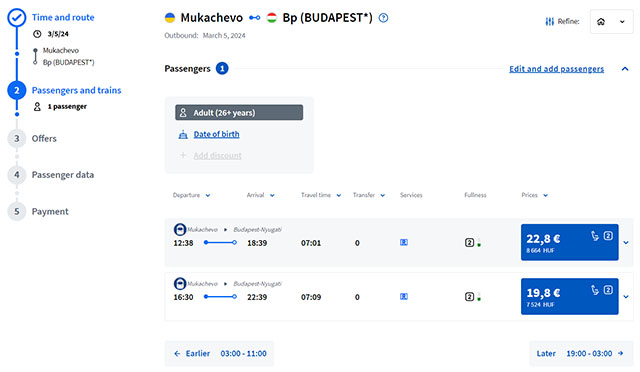Image resolution: width=640 pixels, height=372 pixels.
Task: Sort results by Departure column
Action: pos(191,195)
